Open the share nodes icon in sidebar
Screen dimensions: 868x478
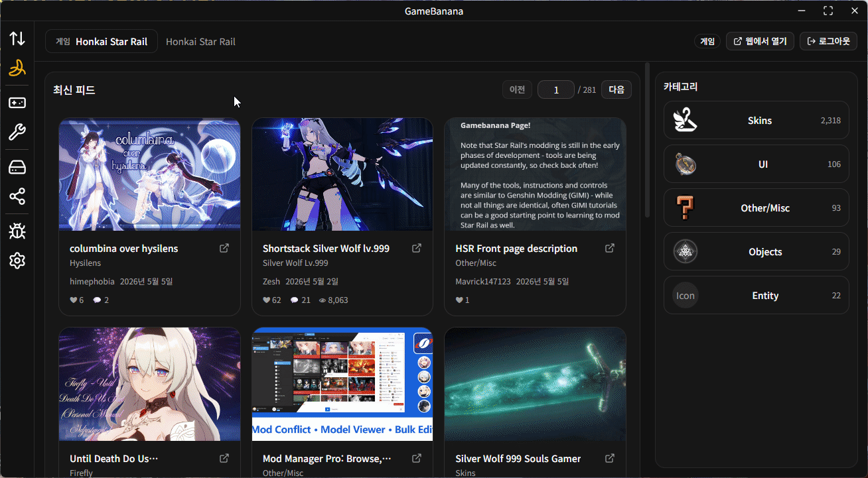tap(17, 196)
